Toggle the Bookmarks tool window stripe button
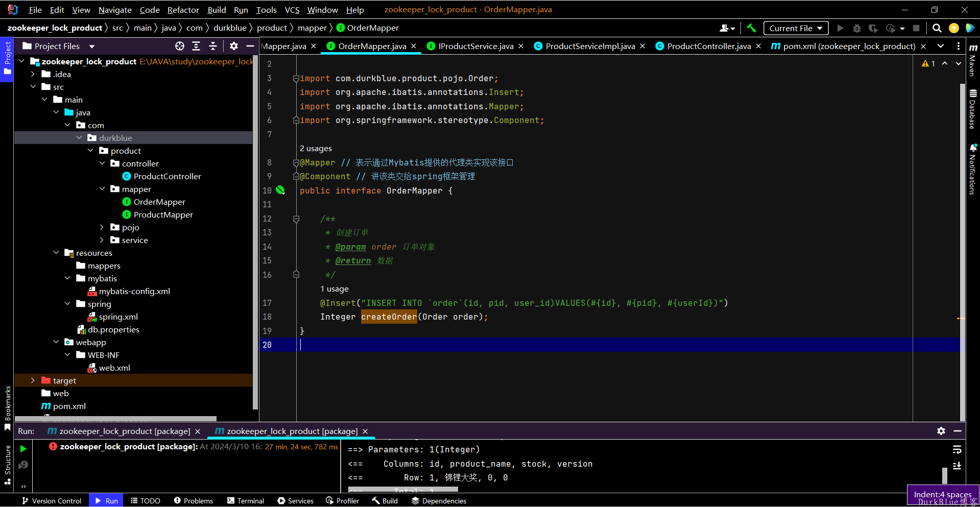 tap(7, 407)
